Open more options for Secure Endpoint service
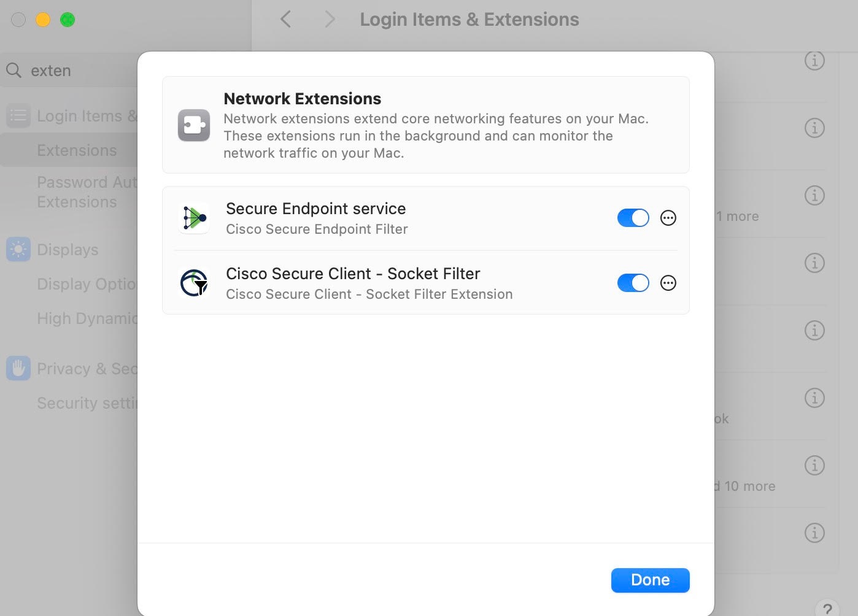 point(668,218)
